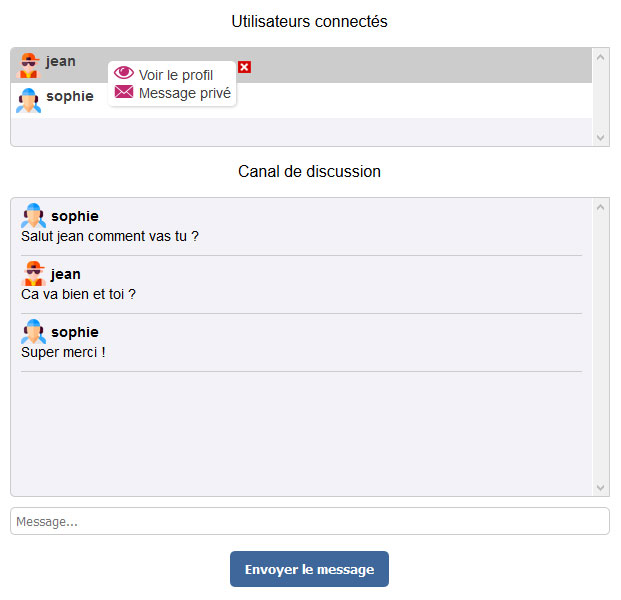Click sophie's avatar on the first chat message
The height and width of the screenshot is (600, 621).
point(33,215)
